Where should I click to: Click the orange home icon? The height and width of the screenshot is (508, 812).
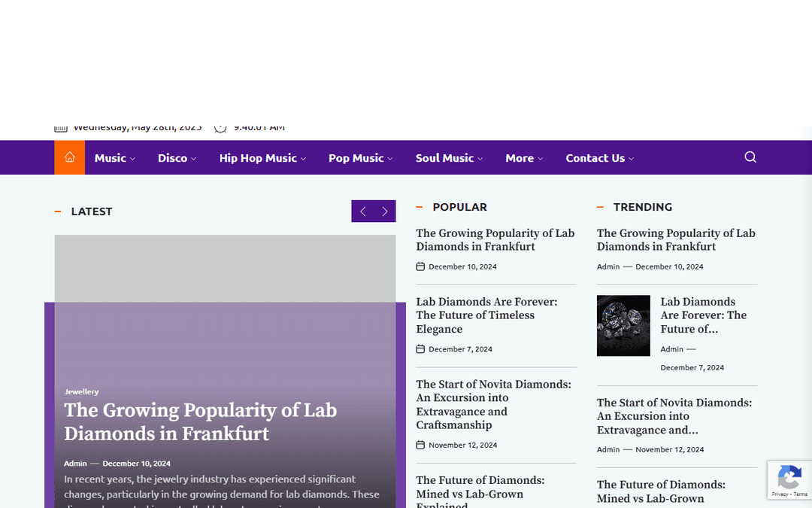click(x=69, y=157)
